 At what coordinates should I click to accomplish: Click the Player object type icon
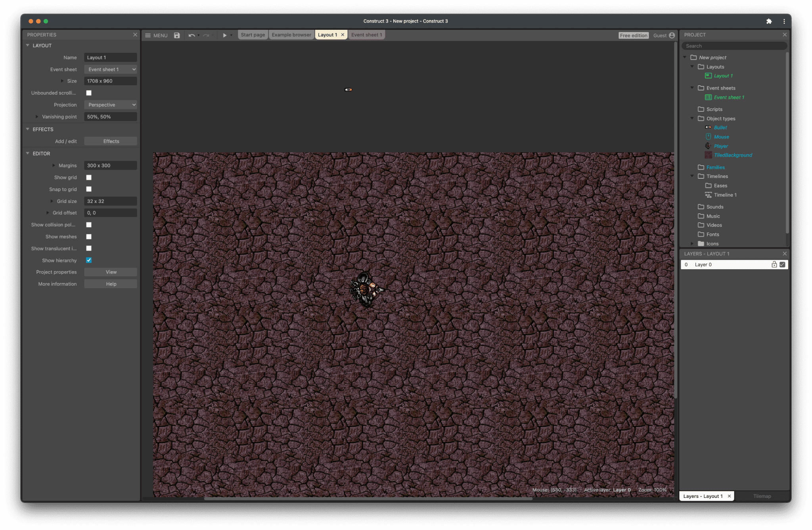pyautogui.click(x=708, y=145)
